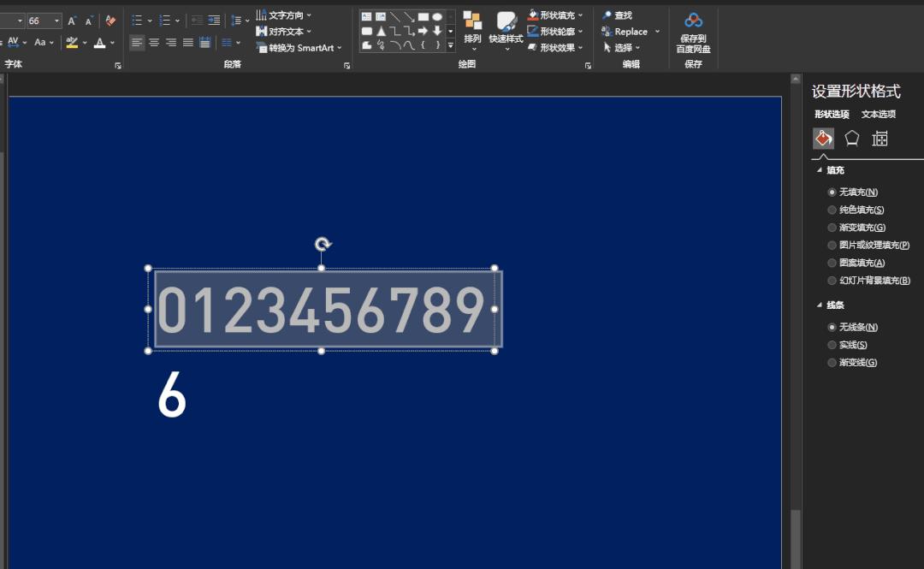Open 快速样式 quick styles

506,31
